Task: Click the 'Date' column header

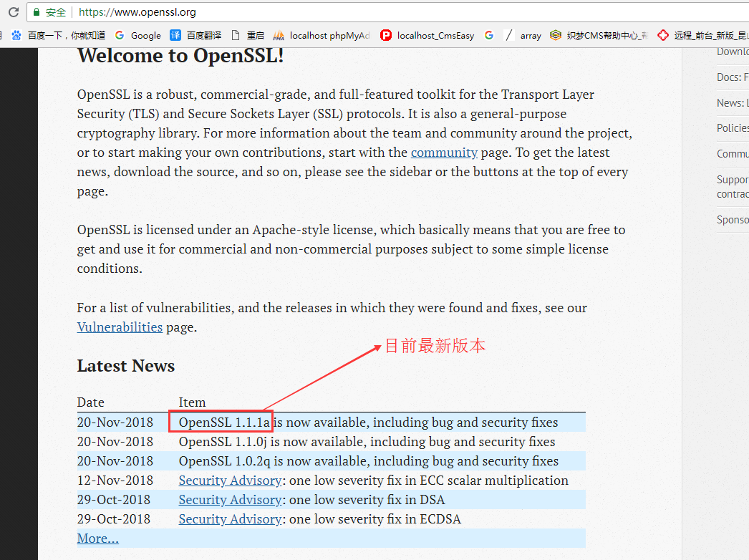Action: (x=91, y=402)
